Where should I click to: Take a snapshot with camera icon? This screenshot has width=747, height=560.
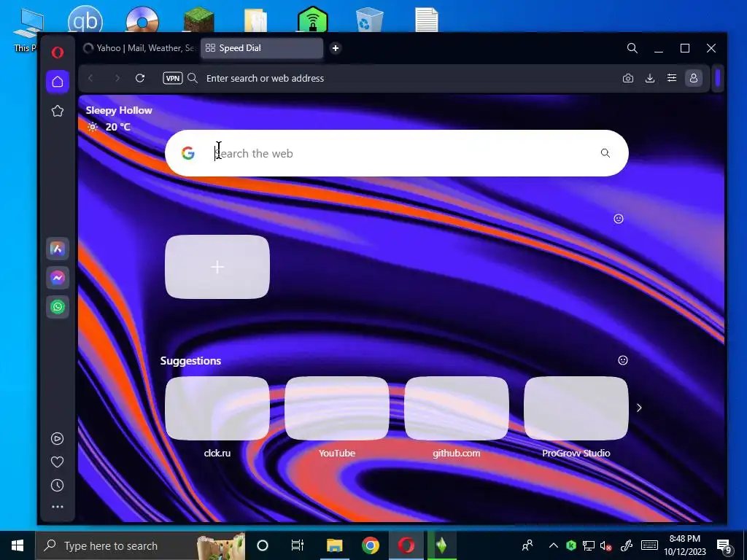(x=628, y=78)
